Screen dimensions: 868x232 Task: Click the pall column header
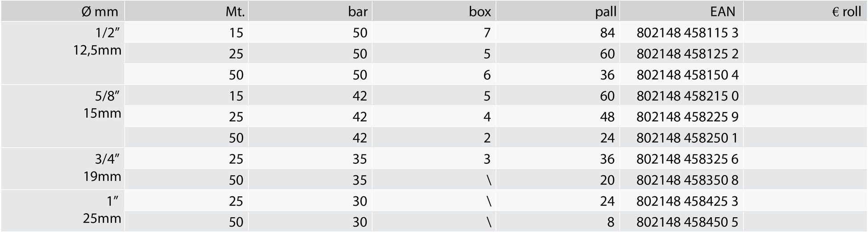click(558, 11)
